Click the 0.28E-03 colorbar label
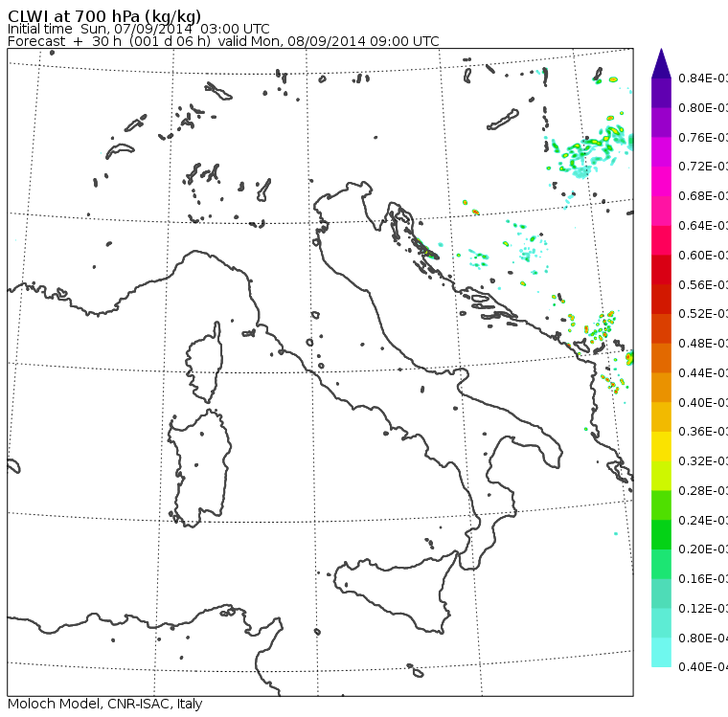Screen dimensions: 728x717 click(x=703, y=491)
